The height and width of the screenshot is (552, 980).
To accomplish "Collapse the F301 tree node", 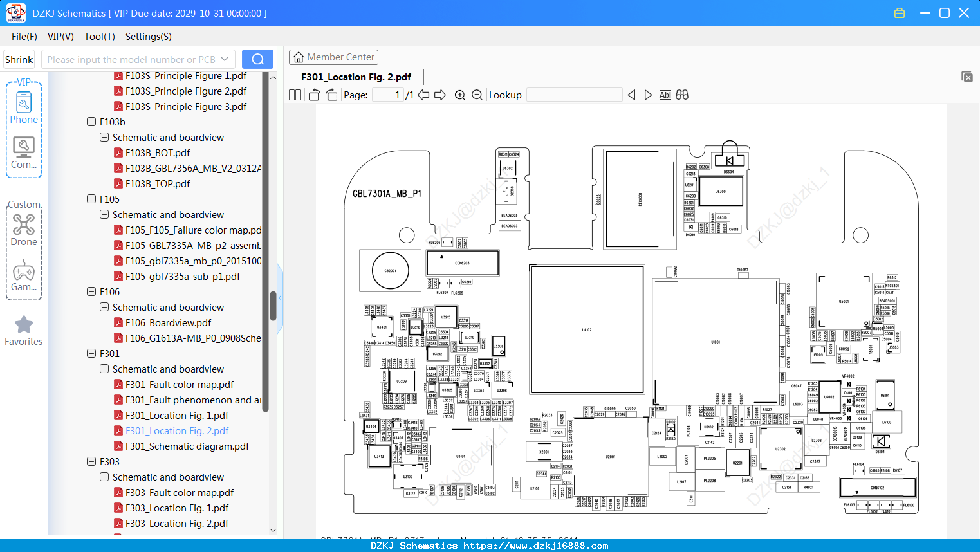I will (x=91, y=354).
